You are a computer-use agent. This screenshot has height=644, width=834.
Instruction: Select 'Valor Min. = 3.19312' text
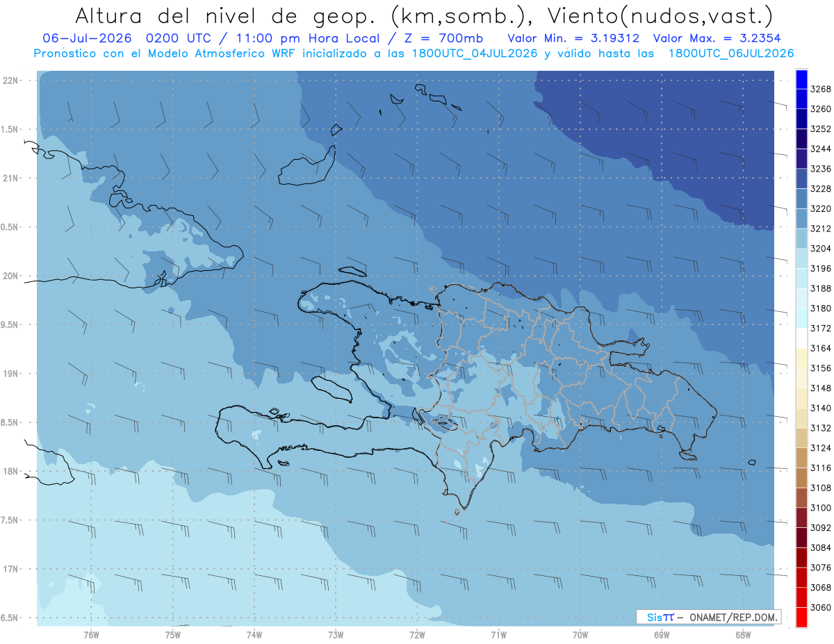click(x=573, y=39)
